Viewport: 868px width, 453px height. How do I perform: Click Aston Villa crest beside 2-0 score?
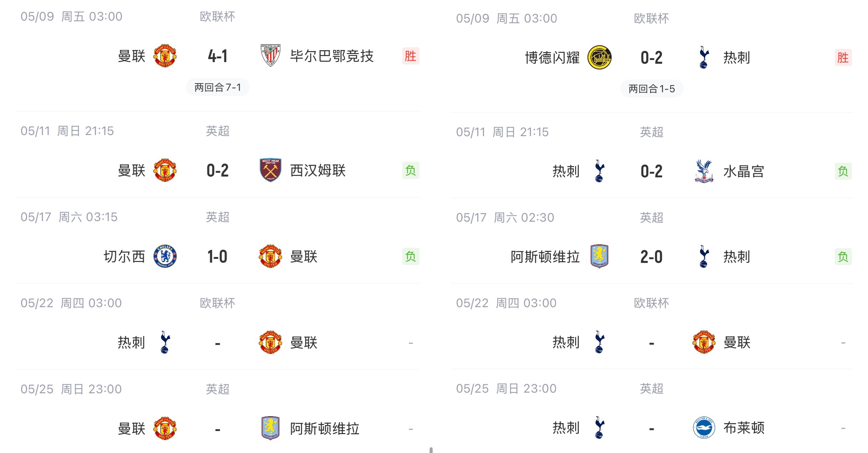point(599,257)
